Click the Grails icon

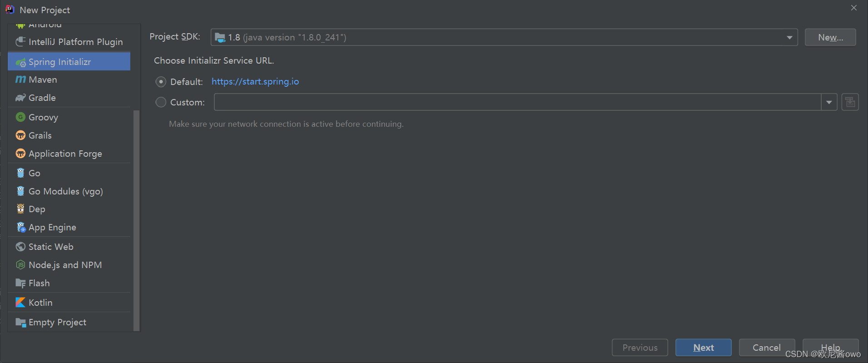tap(20, 135)
